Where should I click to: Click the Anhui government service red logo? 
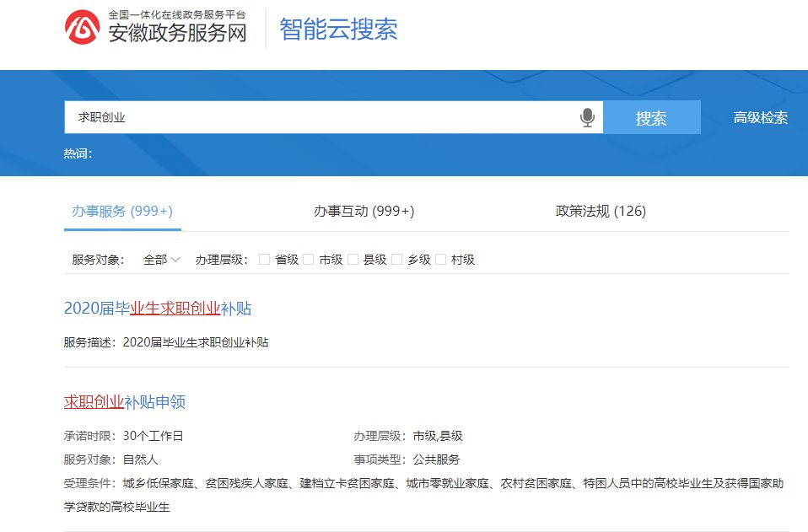(82, 27)
